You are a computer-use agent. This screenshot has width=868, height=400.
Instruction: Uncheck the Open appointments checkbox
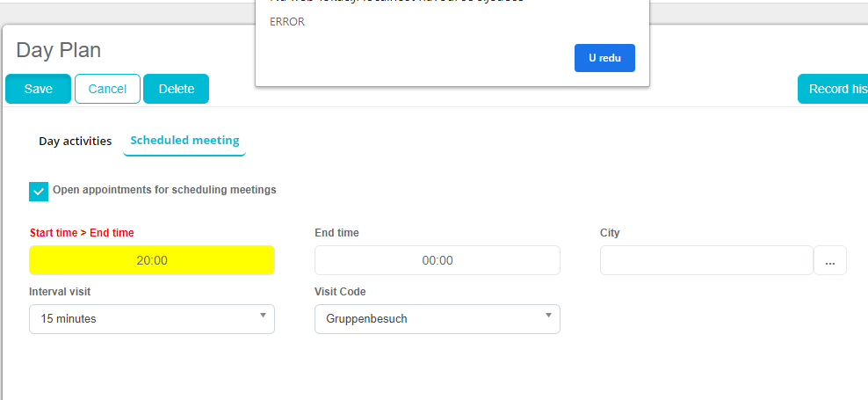(39, 191)
